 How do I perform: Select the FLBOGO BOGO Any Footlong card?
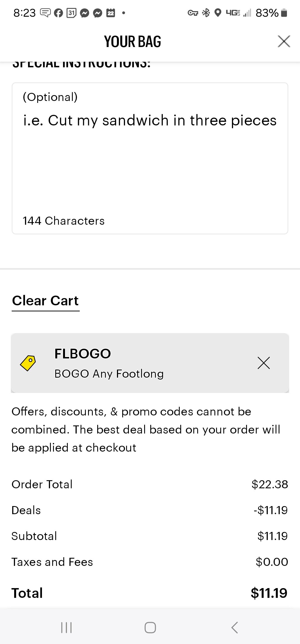(150, 363)
